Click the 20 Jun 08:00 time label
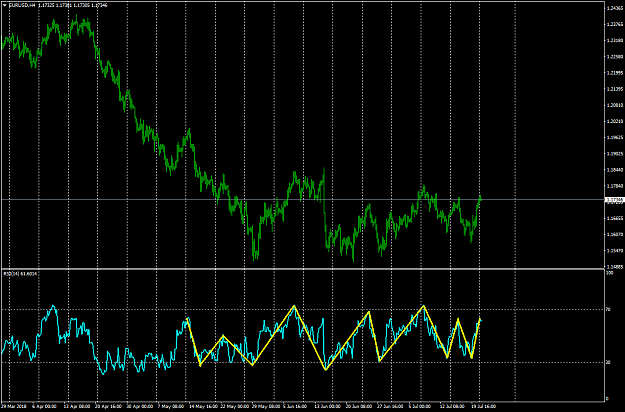 tap(360, 406)
